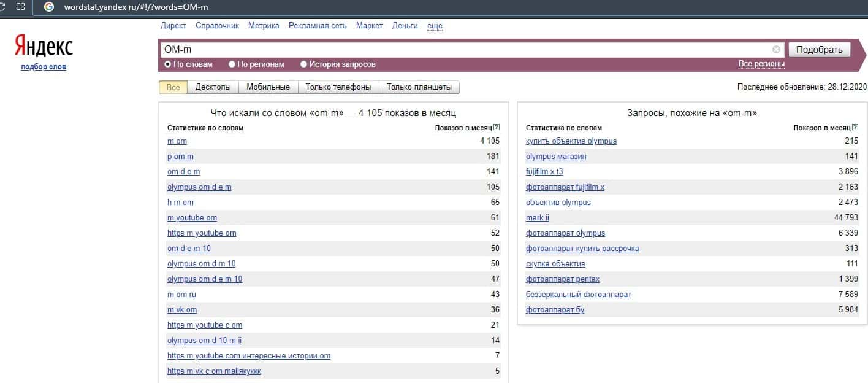Open the 'olympus om d e m' query link
Viewport: 868px width, 383px height.
pyautogui.click(x=199, y=187)
